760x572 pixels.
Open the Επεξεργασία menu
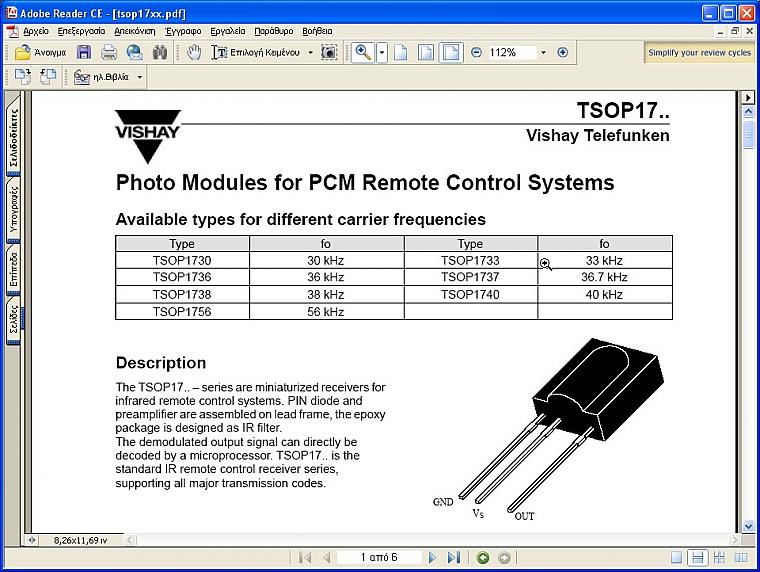[x=81, y=31]
